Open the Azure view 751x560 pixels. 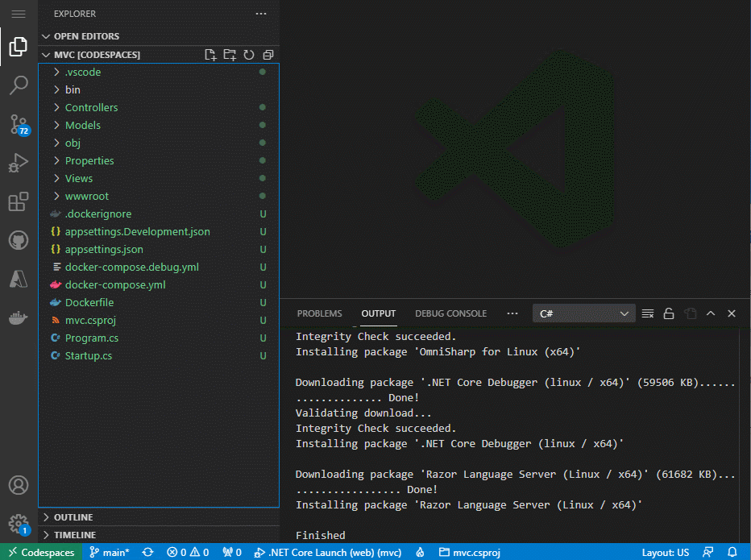[19, 279]
